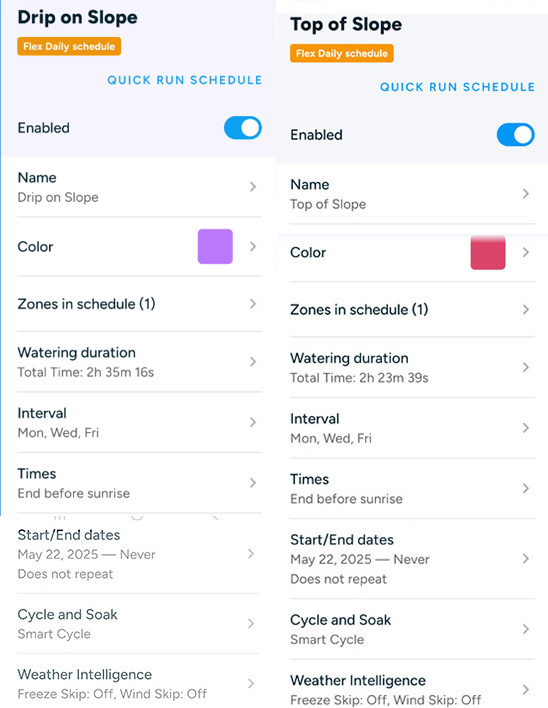The image size is (548, 708).
Task: Open Zones in schedule for Top of Slope
Action: [412, 310]
